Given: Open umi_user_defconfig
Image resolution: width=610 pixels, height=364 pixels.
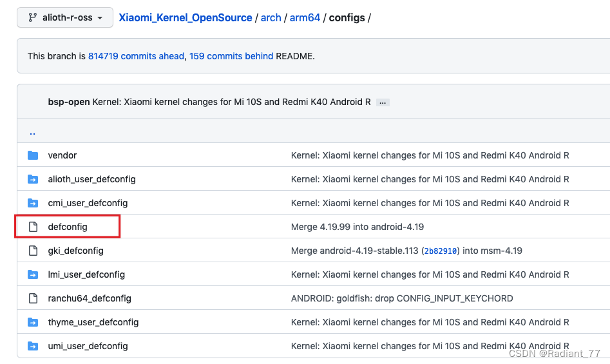Looking at the screenshot, I should [88, 346].
